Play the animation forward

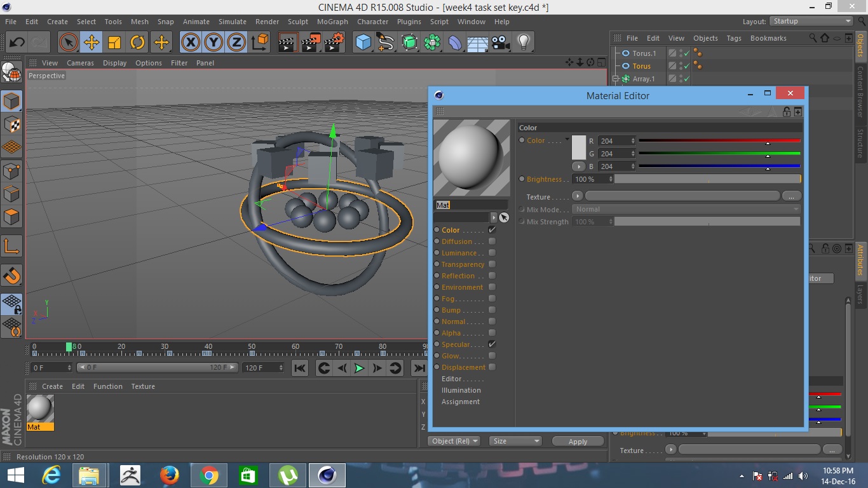pyautogui.click(x=359, y=368)
